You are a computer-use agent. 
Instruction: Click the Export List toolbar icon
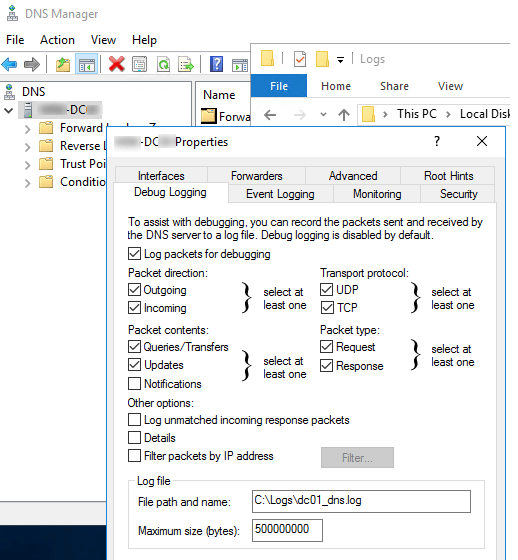(186, 65)
